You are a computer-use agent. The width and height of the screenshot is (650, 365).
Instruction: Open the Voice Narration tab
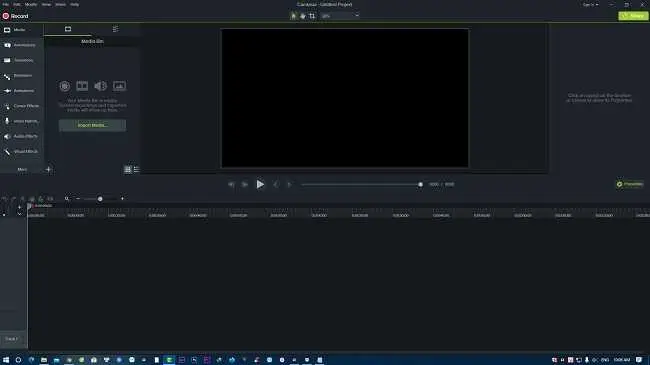click(21, 121)
